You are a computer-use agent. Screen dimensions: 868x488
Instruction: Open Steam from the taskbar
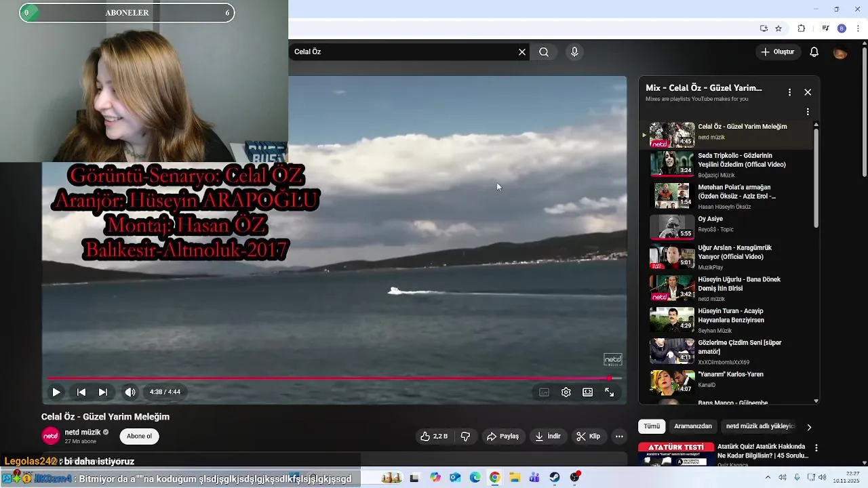(x=555, y=478)
